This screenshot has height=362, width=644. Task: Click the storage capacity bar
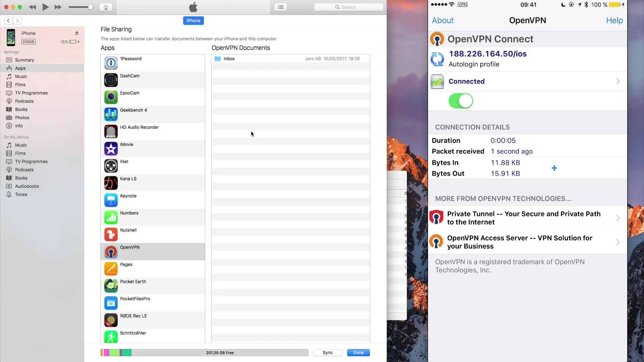204,353
